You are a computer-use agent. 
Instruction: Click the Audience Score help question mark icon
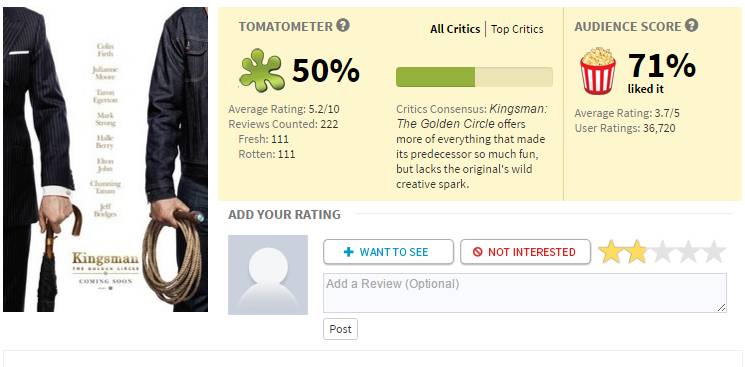(x=691, y=25)
